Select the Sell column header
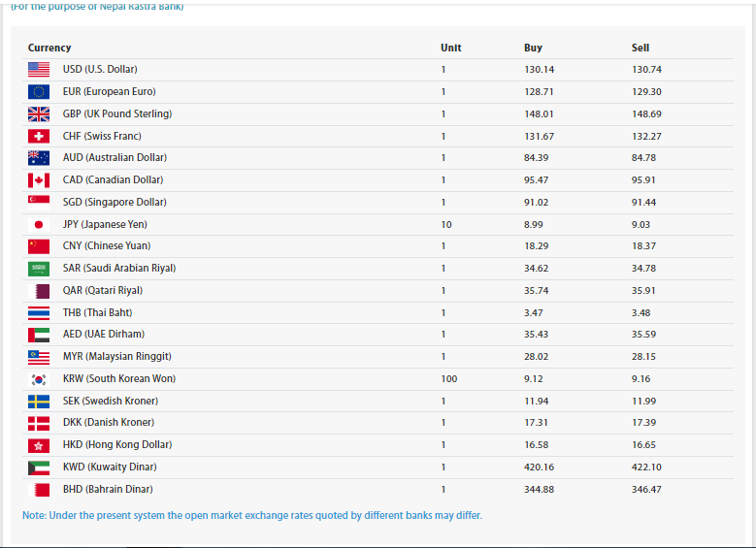This screenshot has width=756, height=548. (641, 48)
